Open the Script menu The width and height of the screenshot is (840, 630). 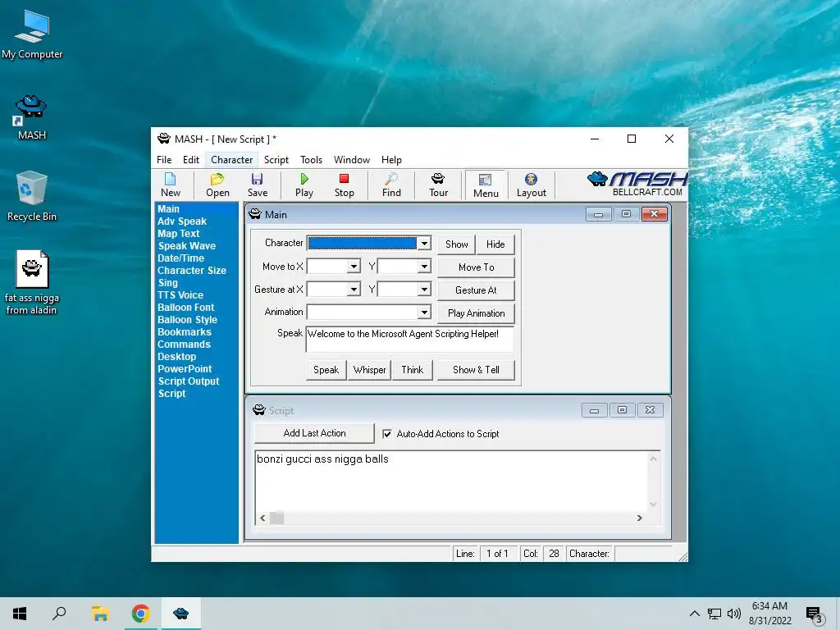click(x=276, y=160)
